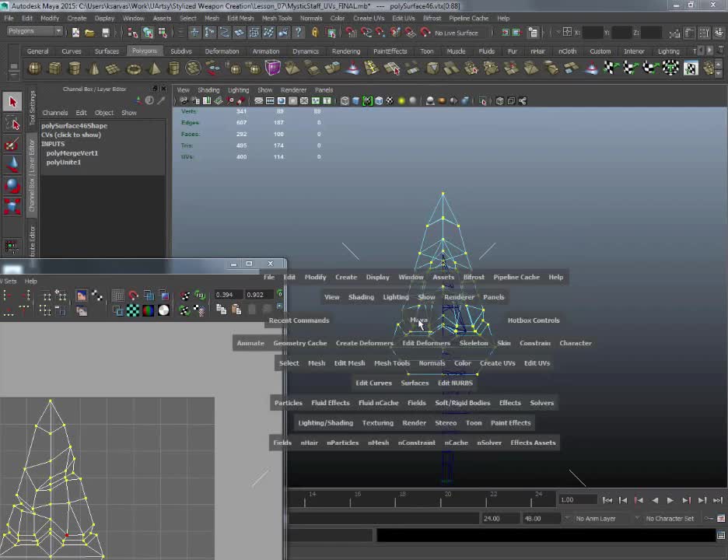The height and width of the screenshot is (560, 728).
Task: Open the script editor icon at bottom right
Action: [721, 535]
